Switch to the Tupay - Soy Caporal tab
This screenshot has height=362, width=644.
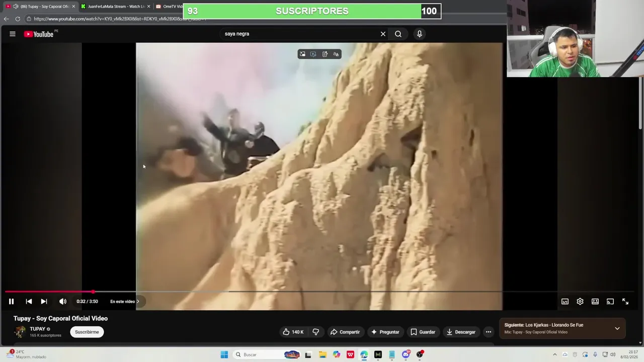40,7
